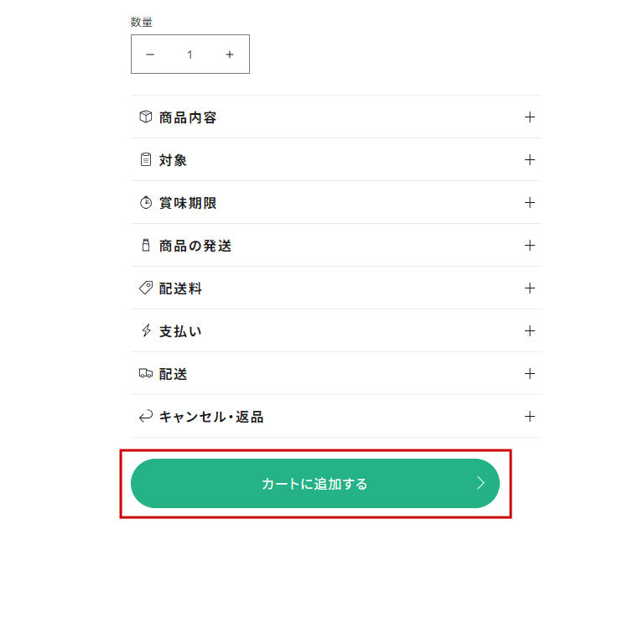This screenshot has width=644, height=644.
Task: Click the delivery truck icon beside 配送
Action: [146, 374]
